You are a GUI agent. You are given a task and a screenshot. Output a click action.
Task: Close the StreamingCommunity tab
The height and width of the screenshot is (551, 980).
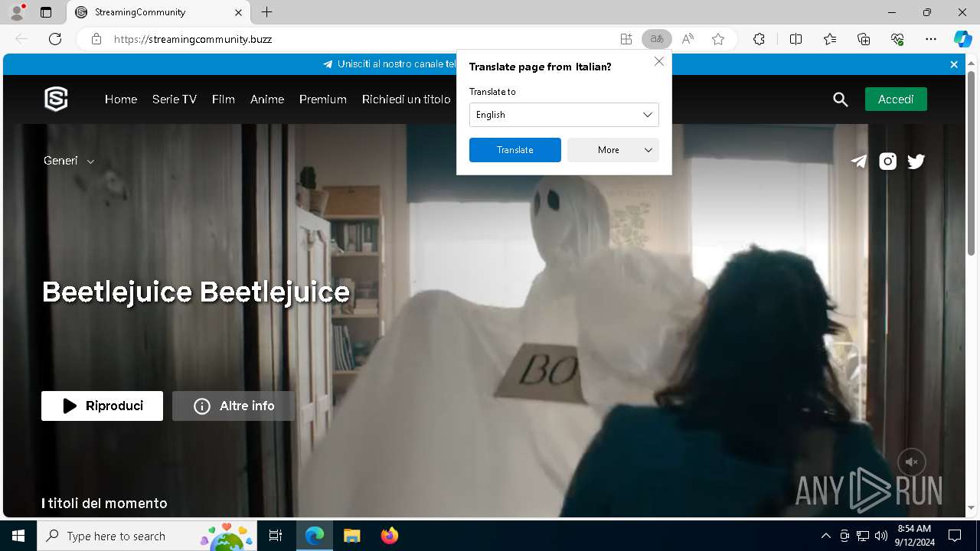coord(238,12)
